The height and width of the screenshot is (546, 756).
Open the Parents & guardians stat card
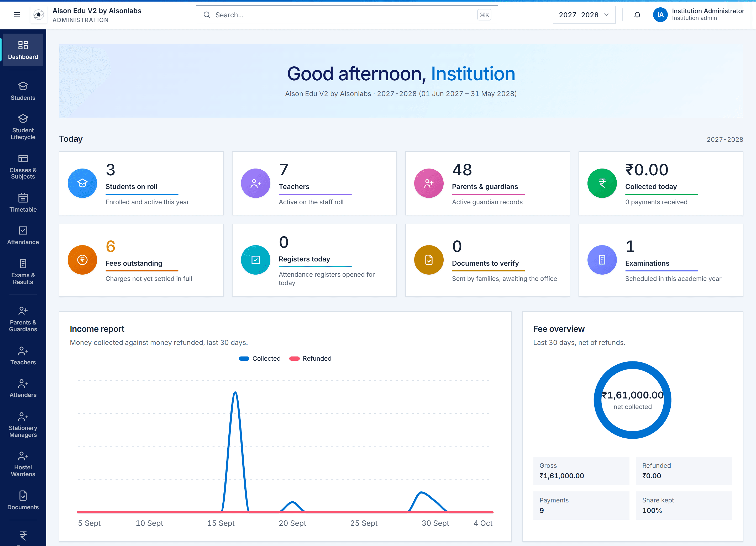[487, 183]
